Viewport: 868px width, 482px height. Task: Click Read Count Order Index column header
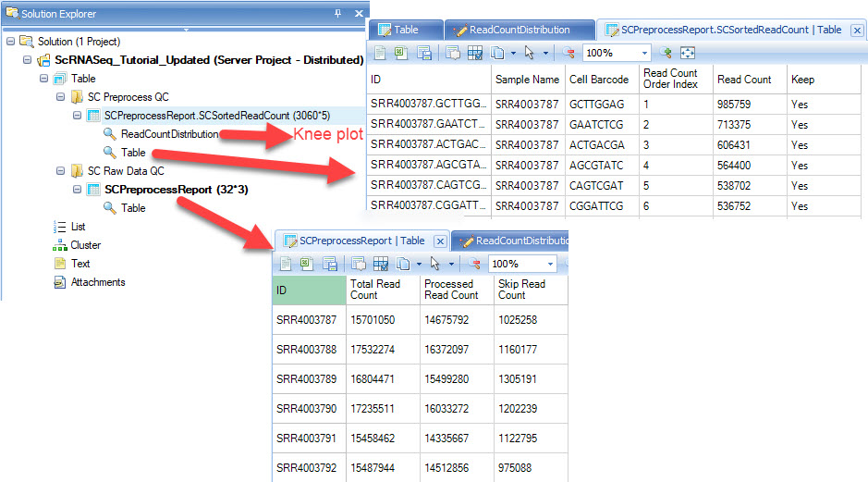point(677,80)
